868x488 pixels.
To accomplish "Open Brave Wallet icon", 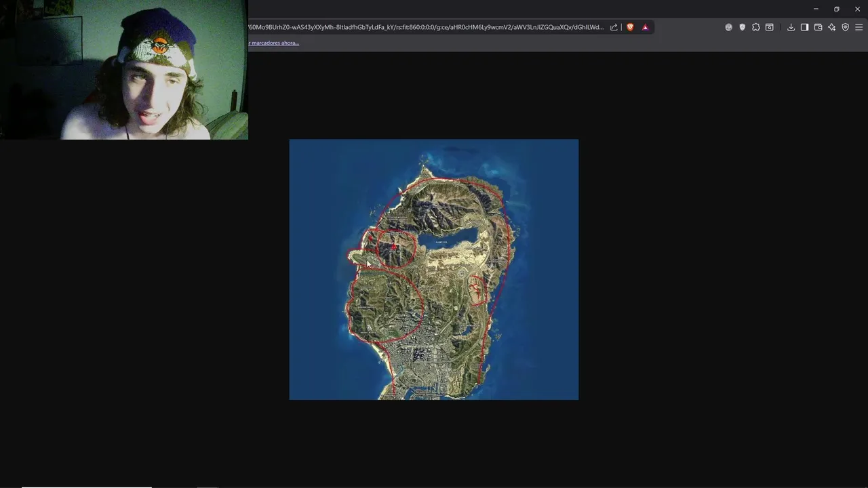I will (818, 27).
